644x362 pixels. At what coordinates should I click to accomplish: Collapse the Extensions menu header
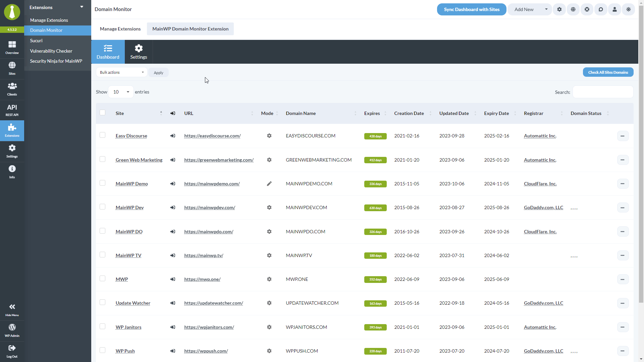coord(58,7)
